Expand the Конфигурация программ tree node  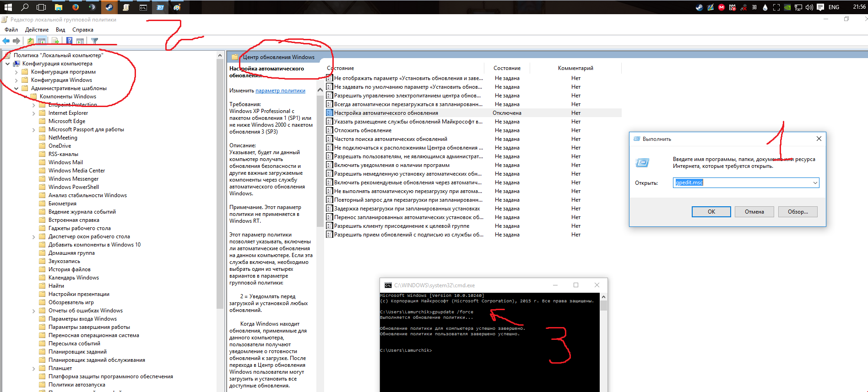click(x=16, y=72)
